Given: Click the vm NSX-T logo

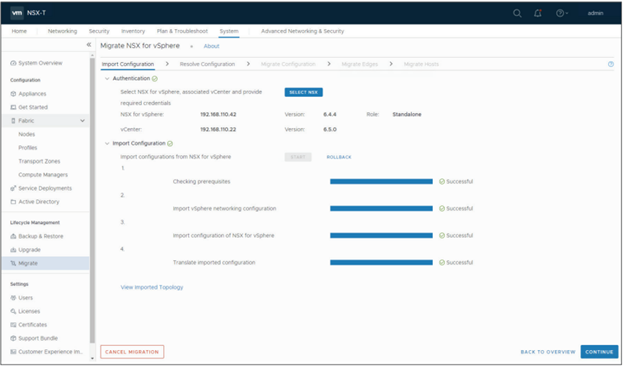Looking at the screenshot, I should click(x=28, y=13).
